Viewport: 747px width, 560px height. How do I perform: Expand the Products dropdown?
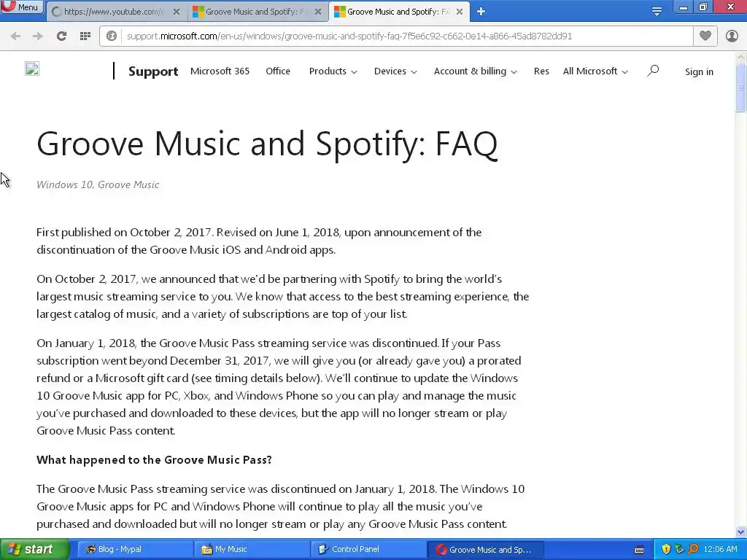[333, 71]
